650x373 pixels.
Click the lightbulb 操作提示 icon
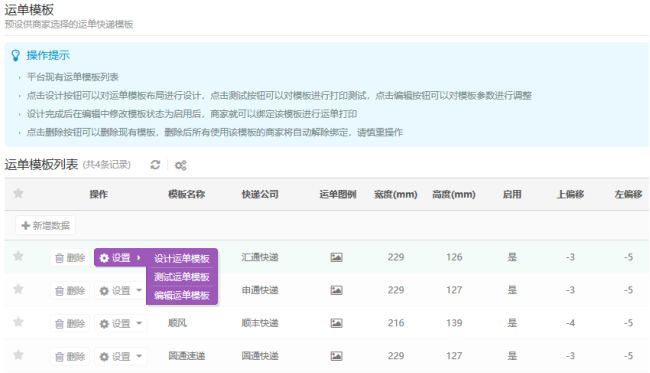[16, 56]
